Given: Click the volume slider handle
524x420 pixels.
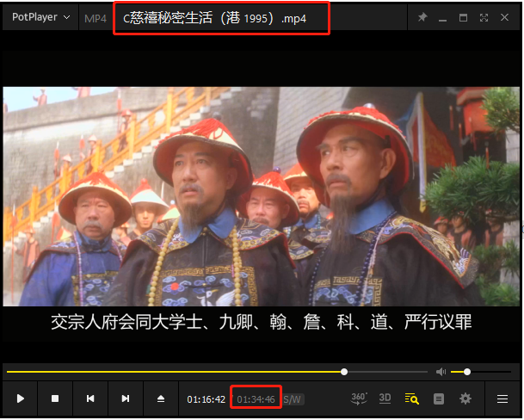Looking at the screenshot, I should coord(467,372).
